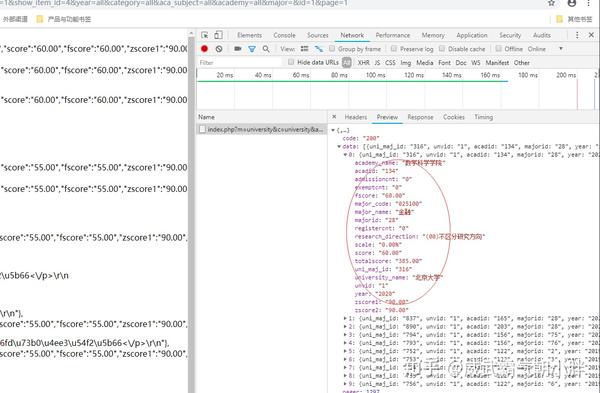Expand item 5 with uni_maj_id 752
This screenshot has width=600, height=393.
345,351
